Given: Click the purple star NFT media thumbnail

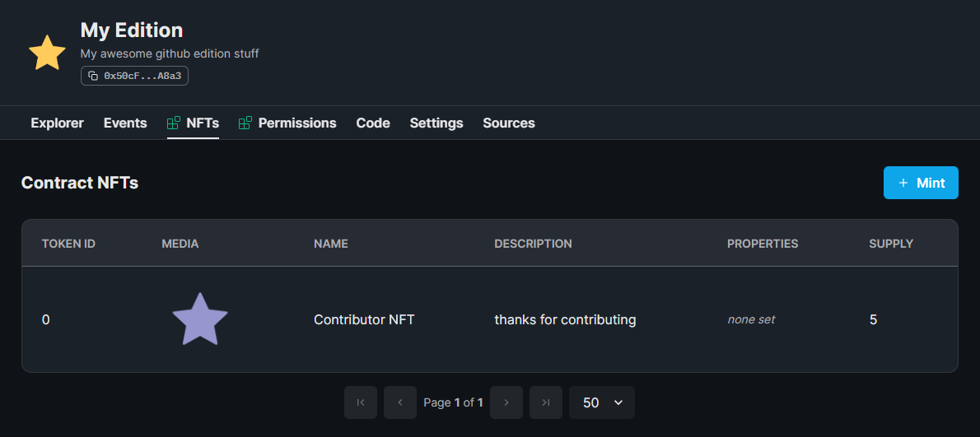Looking at the screenshot, I should tap(200, 319).
